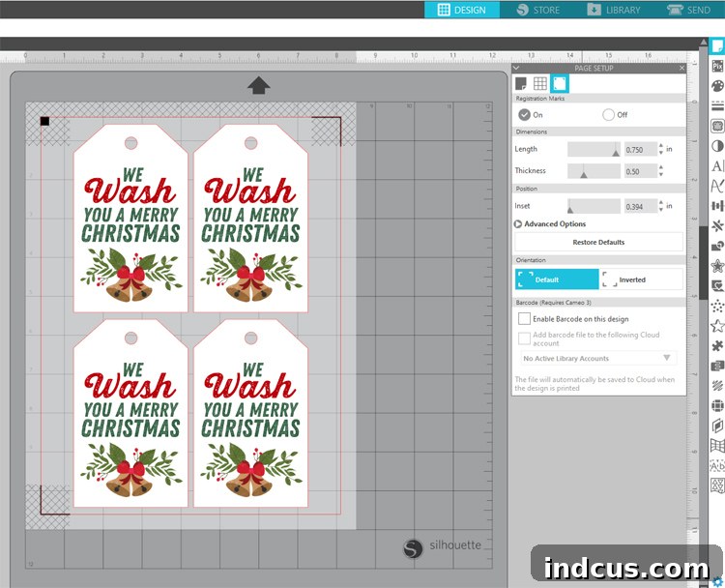
Task: Open the Trace panel icon
Action: [717, 126]
